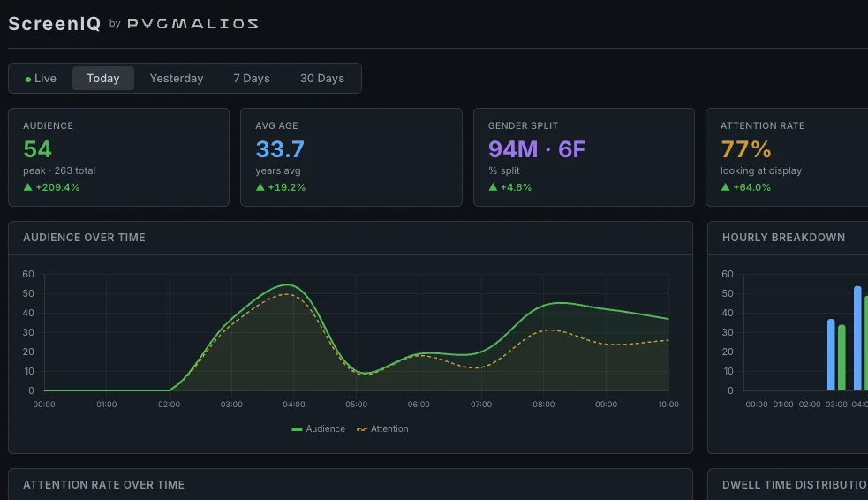Click the dashed orange Attention legend swatch
Image resolution: width=868 pixels, height=500 pixels.
362,429
